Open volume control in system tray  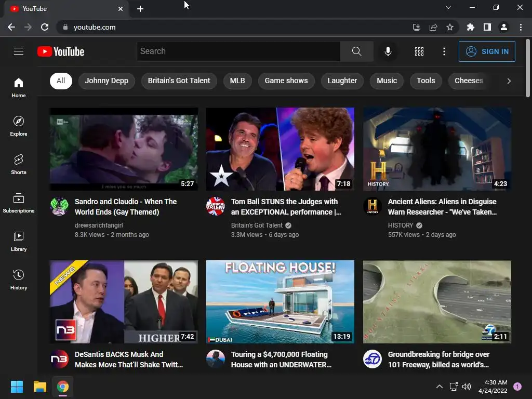467,387
